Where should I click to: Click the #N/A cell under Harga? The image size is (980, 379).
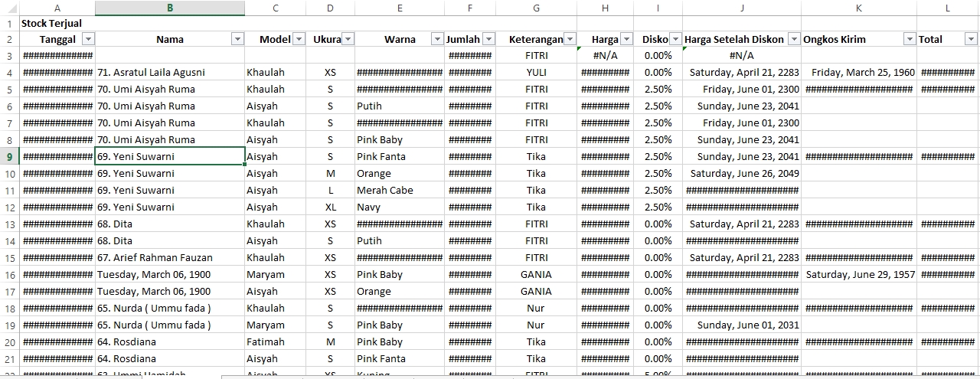click(605, 55)
